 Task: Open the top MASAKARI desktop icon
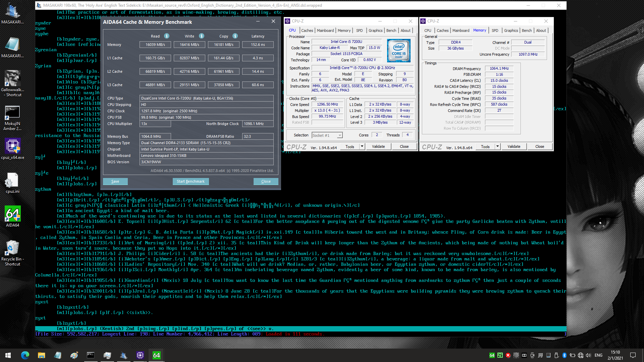[x=13, y=13]
